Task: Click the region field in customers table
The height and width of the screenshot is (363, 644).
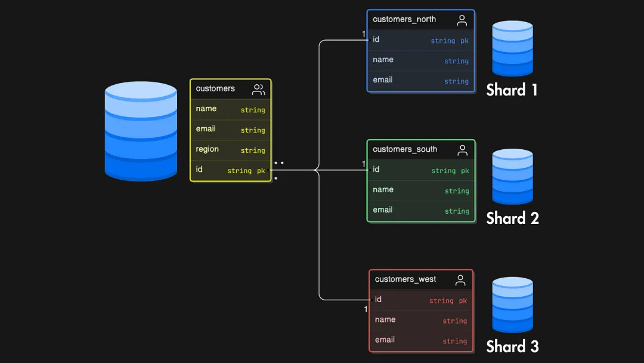Action: click(x=208, y=149)
